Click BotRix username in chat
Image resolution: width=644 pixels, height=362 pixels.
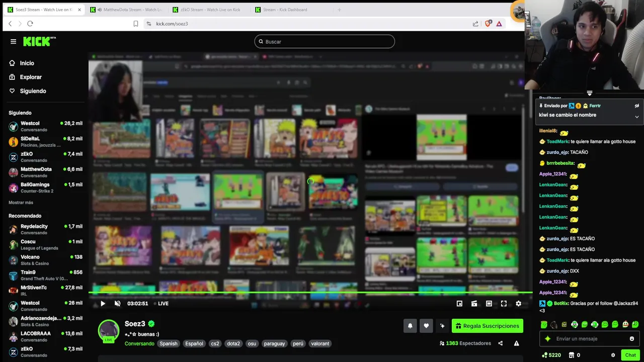coord(561,304)
